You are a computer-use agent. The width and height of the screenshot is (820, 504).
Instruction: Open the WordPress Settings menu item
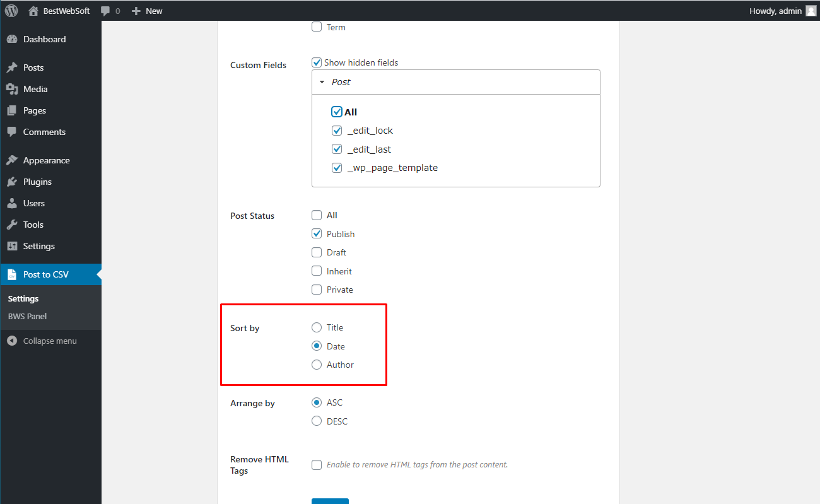50,246
